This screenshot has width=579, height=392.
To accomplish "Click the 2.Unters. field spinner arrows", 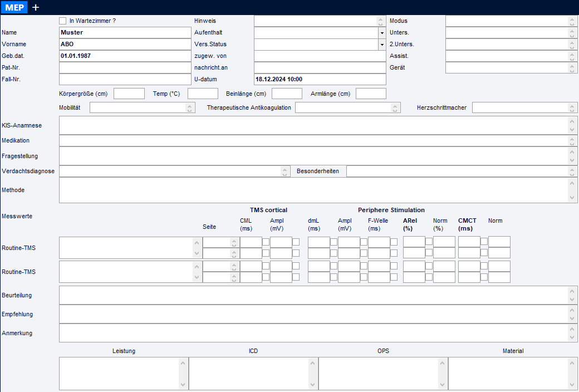I will (x=572, y=45).
